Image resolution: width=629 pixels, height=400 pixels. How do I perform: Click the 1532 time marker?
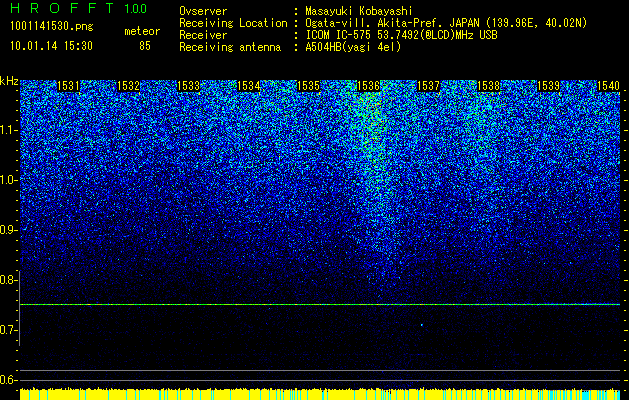(x=128, y=86)
